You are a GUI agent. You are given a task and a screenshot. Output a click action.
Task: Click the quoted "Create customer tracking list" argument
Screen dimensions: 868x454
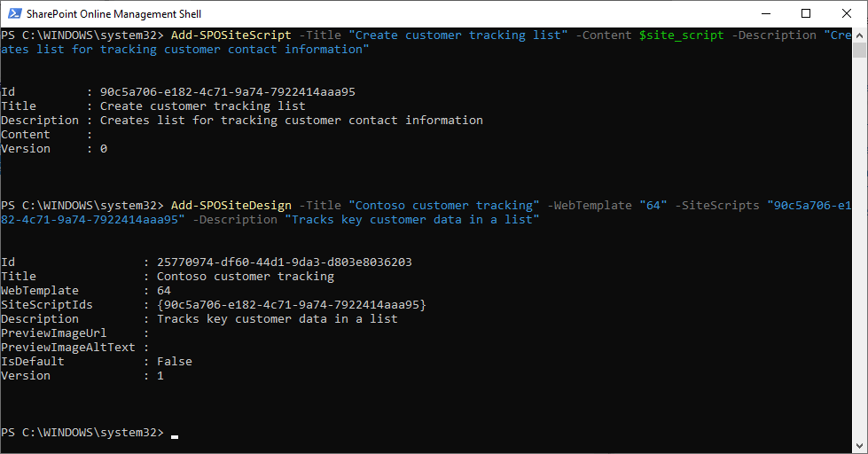point(458,35)
